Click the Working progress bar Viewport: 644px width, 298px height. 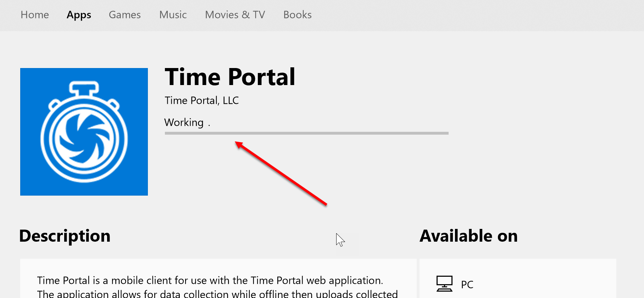[307, 133]
